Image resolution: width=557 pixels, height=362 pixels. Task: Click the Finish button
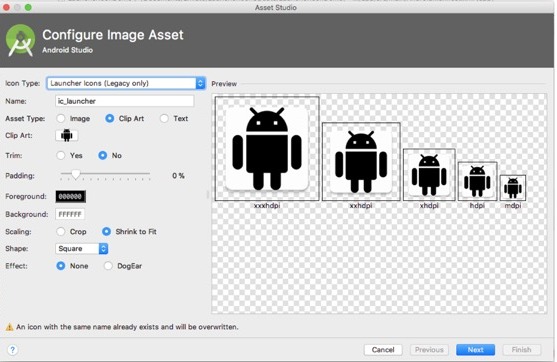point(521,350)
